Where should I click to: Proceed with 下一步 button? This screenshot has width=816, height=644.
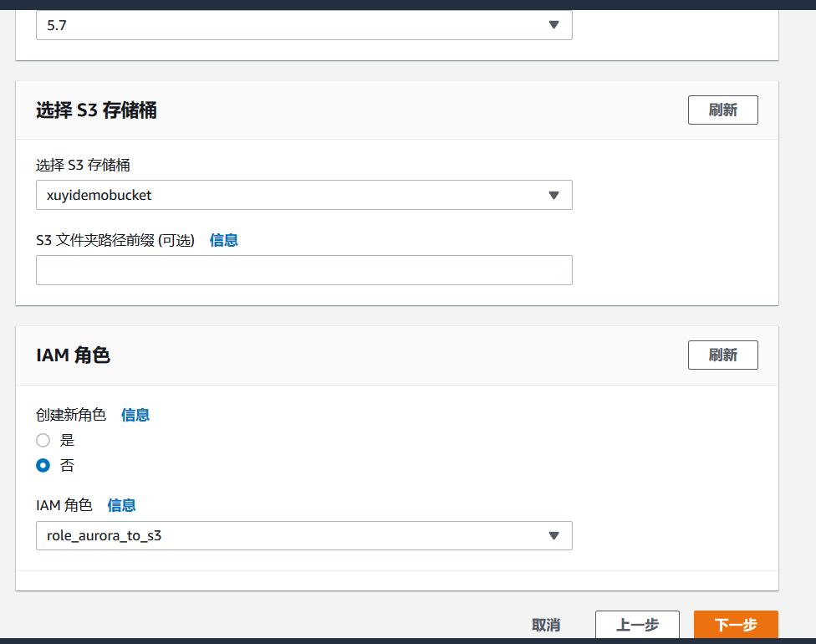(736, 625)
